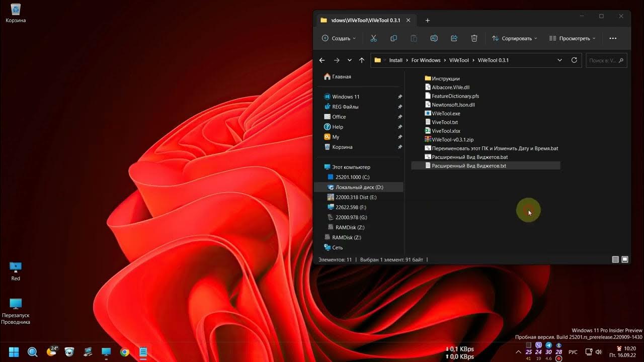Image resolution: width=644 pixels, height=362 pixels.
Task: Switch to large icons view in status bar
Action: tap(625, 259)
